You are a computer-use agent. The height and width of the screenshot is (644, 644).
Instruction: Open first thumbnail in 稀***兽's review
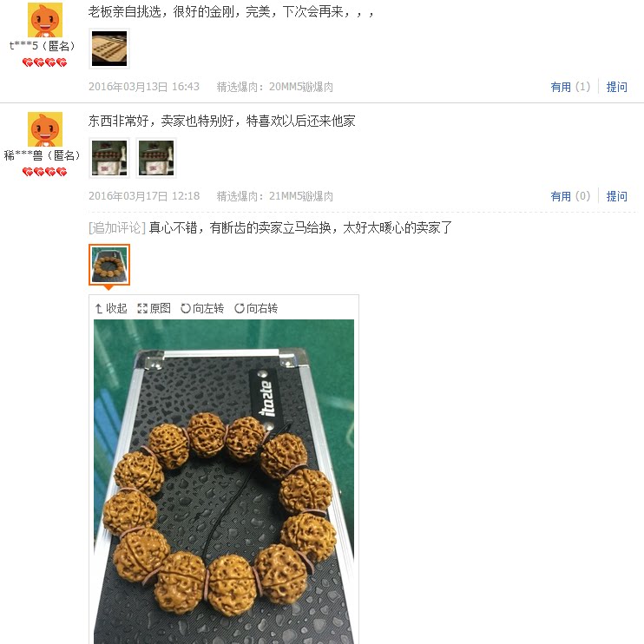(x=109, y=158)
